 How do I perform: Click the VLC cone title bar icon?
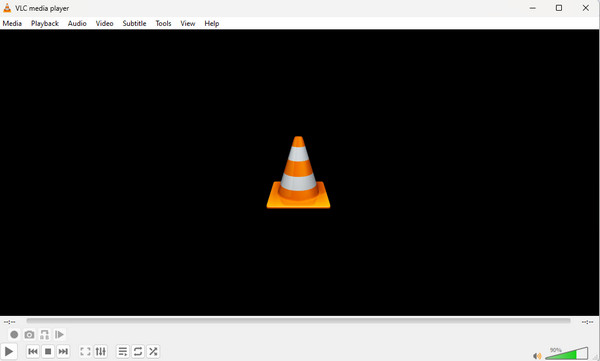click(7, 8)
